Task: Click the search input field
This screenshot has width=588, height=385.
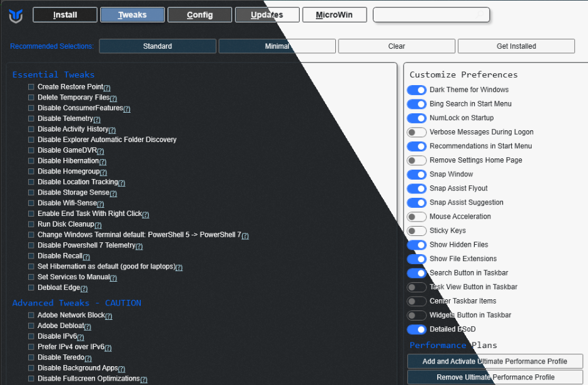Action: (x=431, y=14)
